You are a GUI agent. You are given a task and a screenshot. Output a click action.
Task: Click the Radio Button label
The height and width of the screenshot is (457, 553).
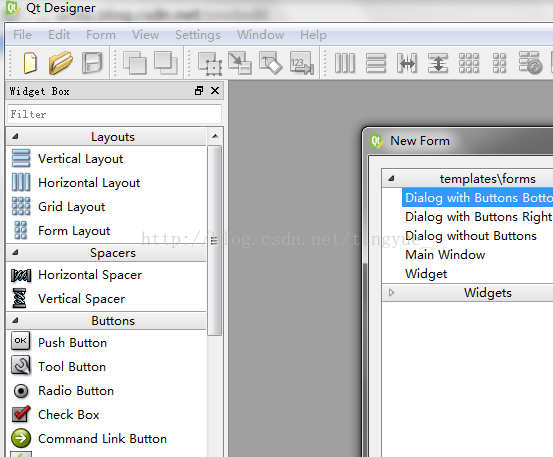(76, 391)
